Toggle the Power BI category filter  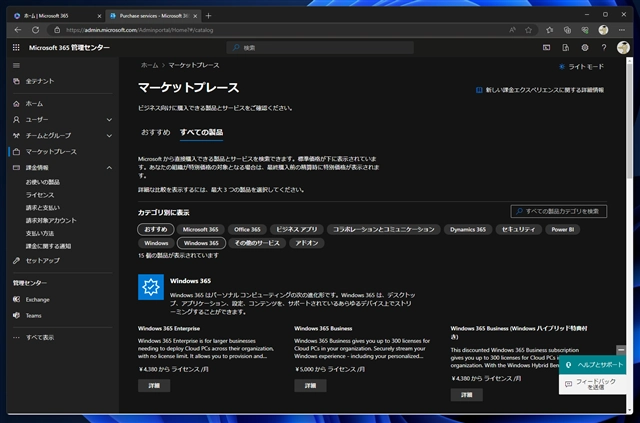[x=562, y=229]
